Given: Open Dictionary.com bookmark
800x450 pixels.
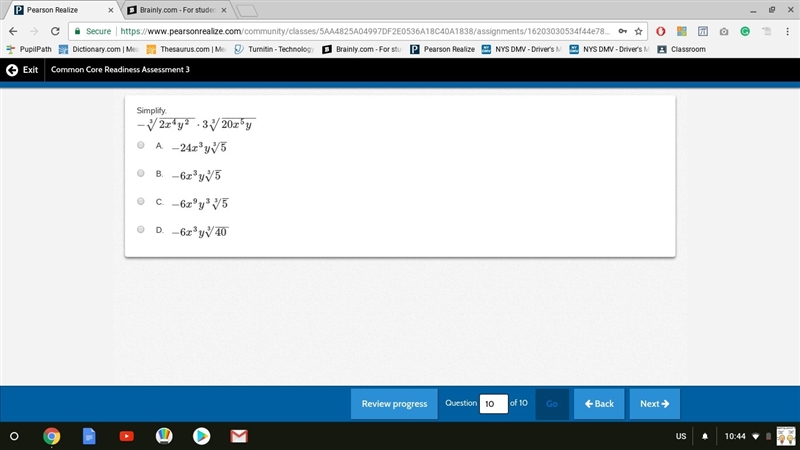Looking at the screenshot, I should click(x=99, y=49).
